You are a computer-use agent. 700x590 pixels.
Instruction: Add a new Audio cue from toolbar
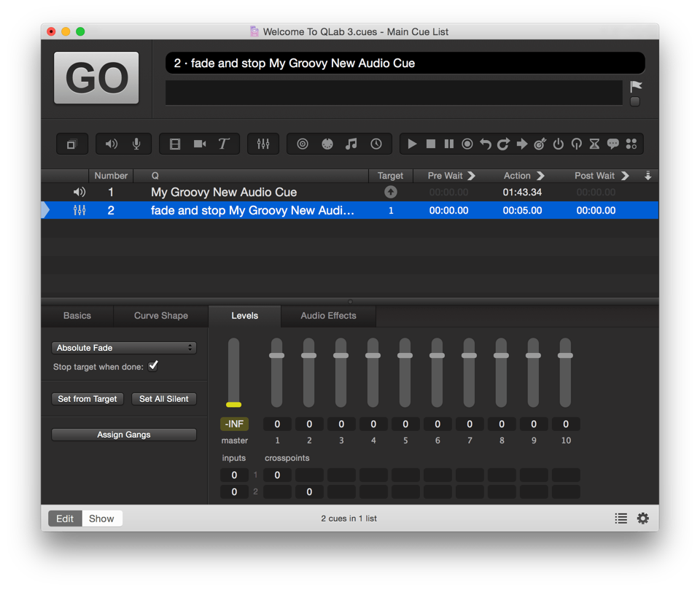[x=111, y=144]
